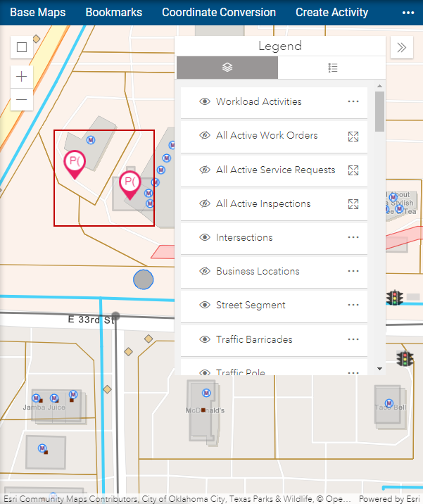Open Workload Activities more options menu
The image size is (423, 504).
tap(353, 102)
